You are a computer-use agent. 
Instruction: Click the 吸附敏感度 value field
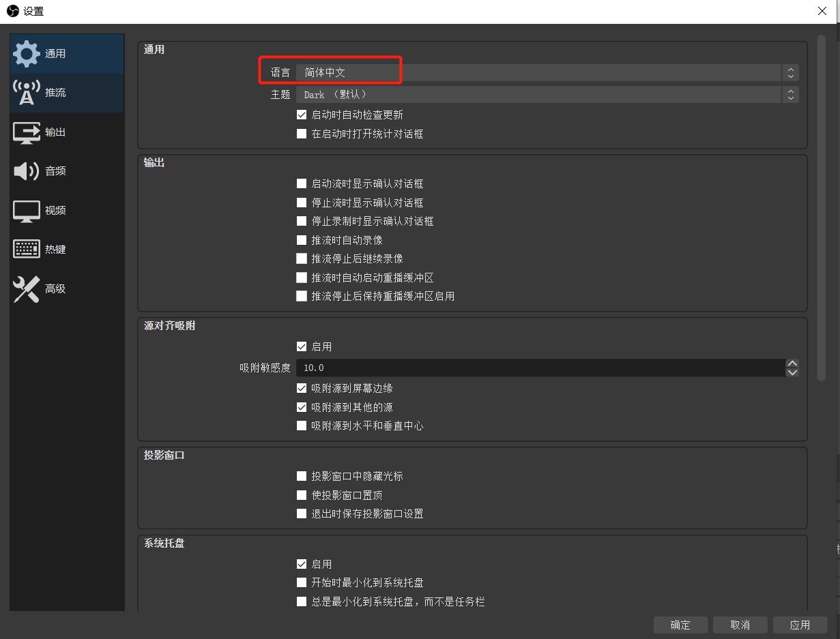click(x=539, y=368)
